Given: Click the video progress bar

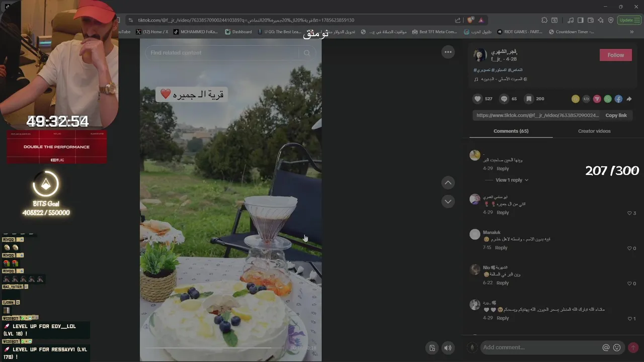Looking at the screenshot, I should pos(230,347).
